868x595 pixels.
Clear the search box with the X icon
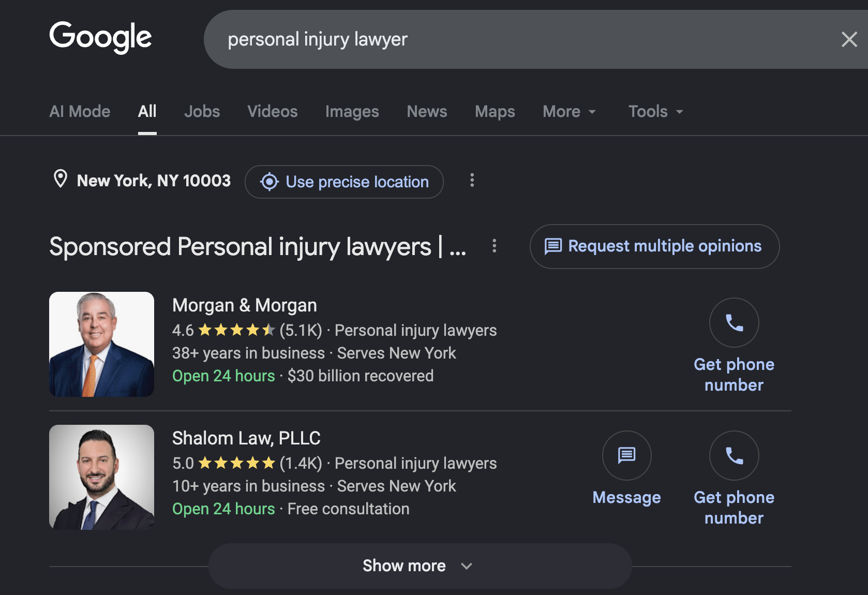(849, 39)
